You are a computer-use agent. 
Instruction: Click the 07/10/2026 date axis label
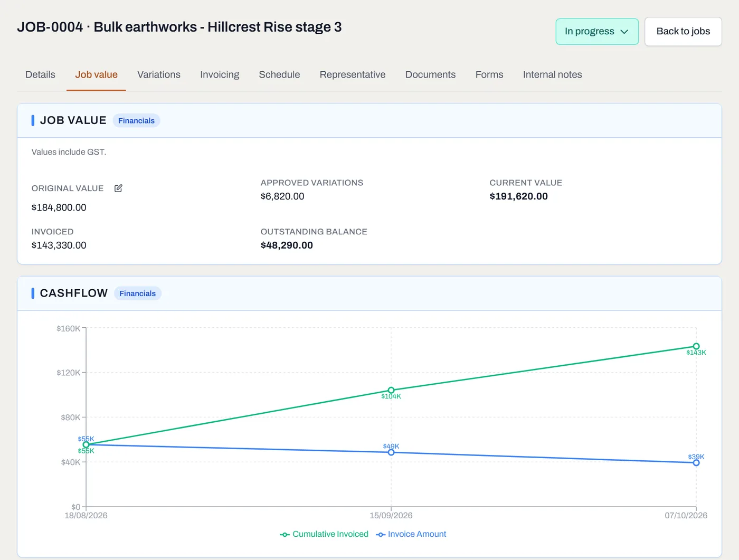(x=686, y=516)
